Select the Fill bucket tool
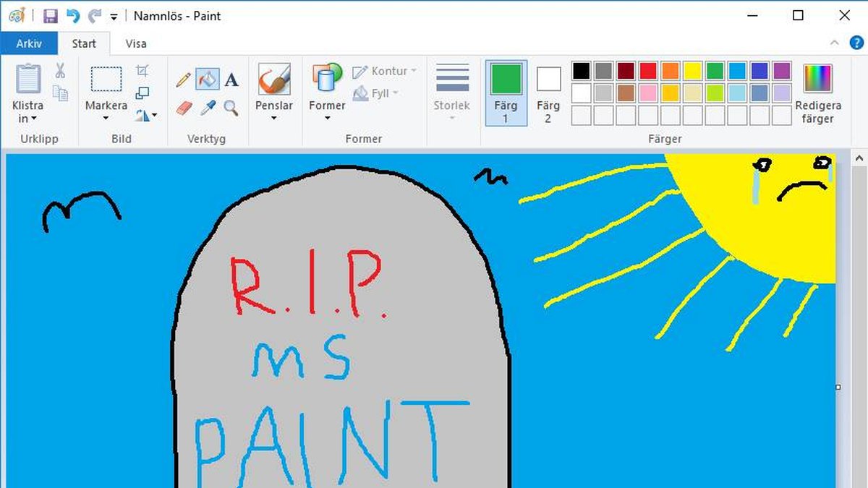Image resolution: width=868 pixels, height=488 pixels. pyautogui.click(x=208, y=79)
